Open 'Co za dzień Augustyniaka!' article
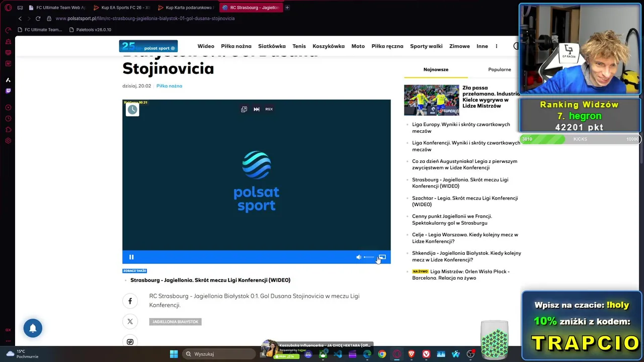644x362 pixels. click(x=464, y=164)
